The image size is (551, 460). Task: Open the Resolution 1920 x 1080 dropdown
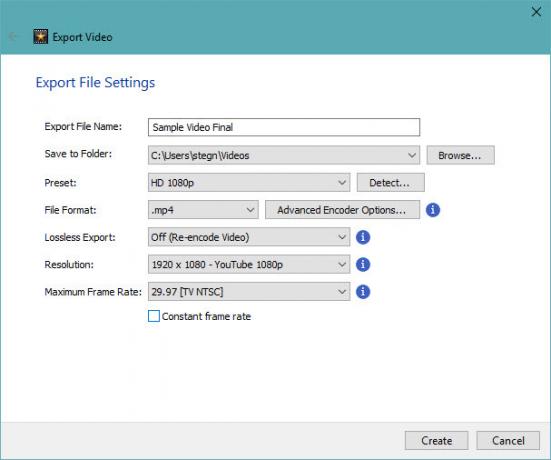(x=249, y=264)
